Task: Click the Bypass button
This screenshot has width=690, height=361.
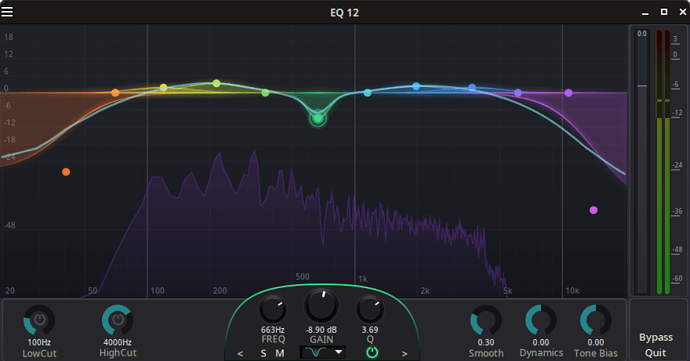Action: click(x=656, y=338)
